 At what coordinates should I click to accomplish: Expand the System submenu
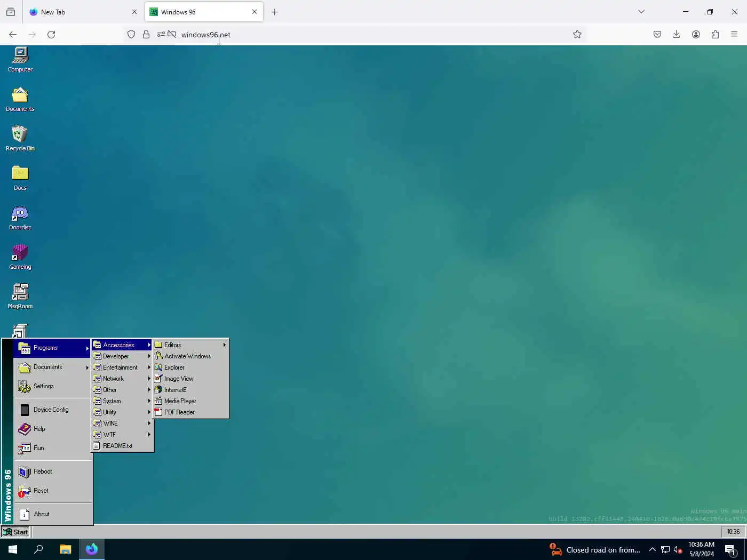[x=122, y=401]
